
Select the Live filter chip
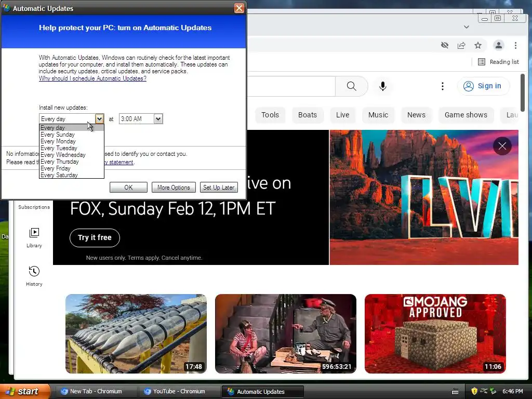point(343,115)
